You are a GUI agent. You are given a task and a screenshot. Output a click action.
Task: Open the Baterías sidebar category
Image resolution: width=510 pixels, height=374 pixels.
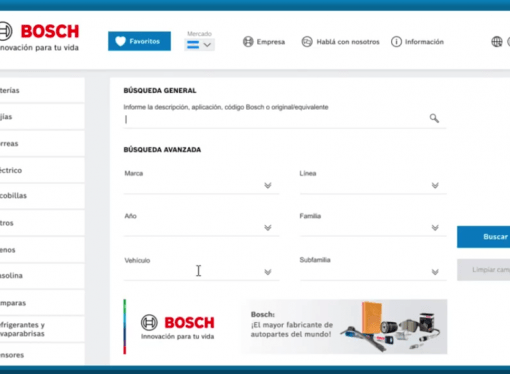42,90
